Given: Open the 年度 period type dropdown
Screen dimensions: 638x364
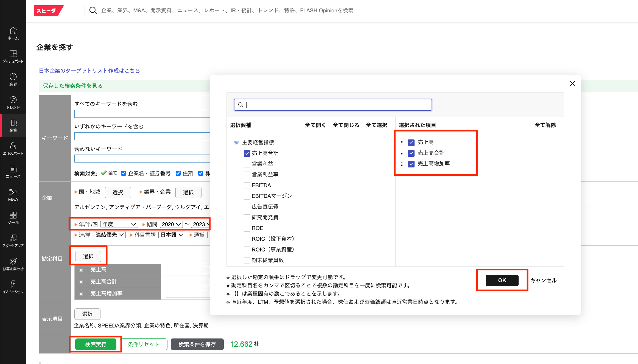Looking at the screenshot, I should pos(119,224).
